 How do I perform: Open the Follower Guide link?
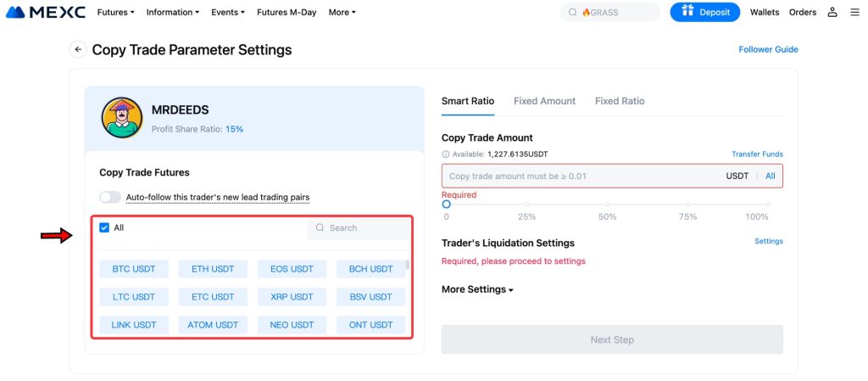pyautogui.click(x=768, y=49)
